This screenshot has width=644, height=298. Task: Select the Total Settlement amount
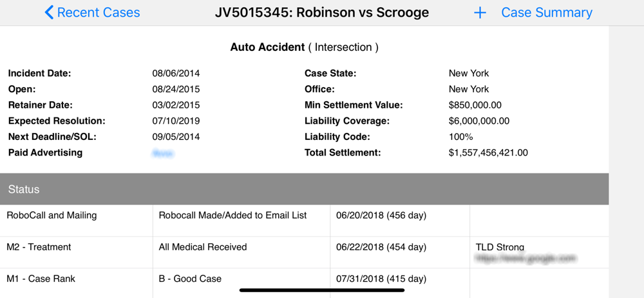pyautogui.click(x=488, y=153)
